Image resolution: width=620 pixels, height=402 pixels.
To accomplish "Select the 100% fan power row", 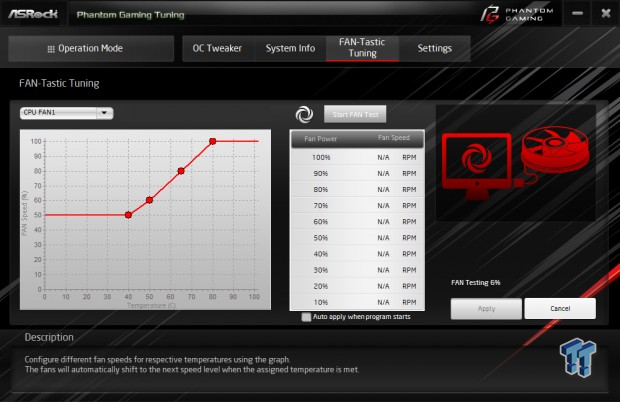I will [357, 157].
